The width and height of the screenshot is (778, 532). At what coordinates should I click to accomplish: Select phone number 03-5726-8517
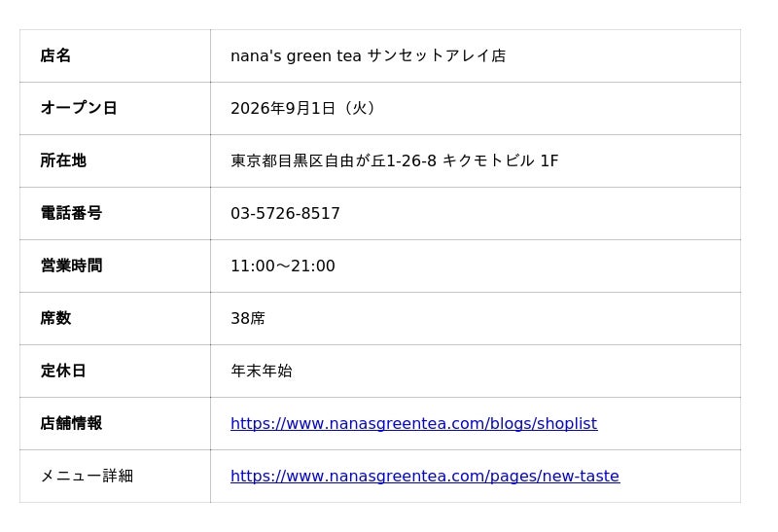(285, 213)
